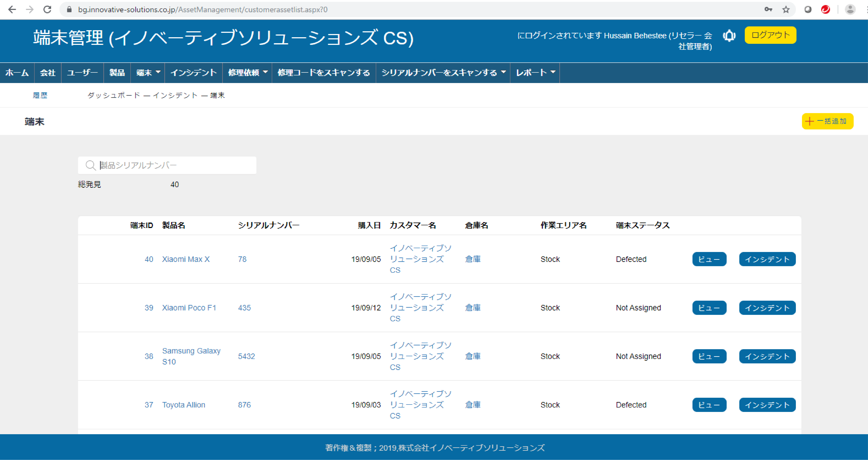
Task: Open the Chrome profile avatar
Action: pyautogui.click(x=850, y=9)
